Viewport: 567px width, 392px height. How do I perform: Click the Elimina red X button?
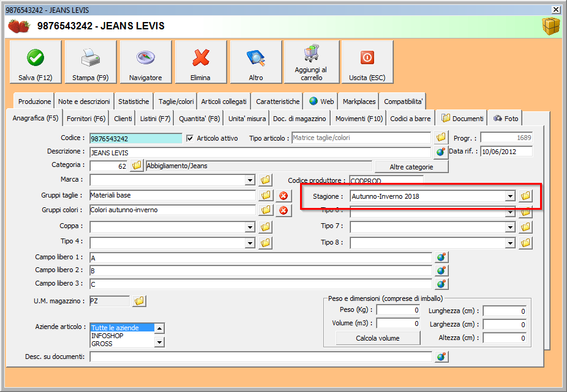tap(201, 62)
